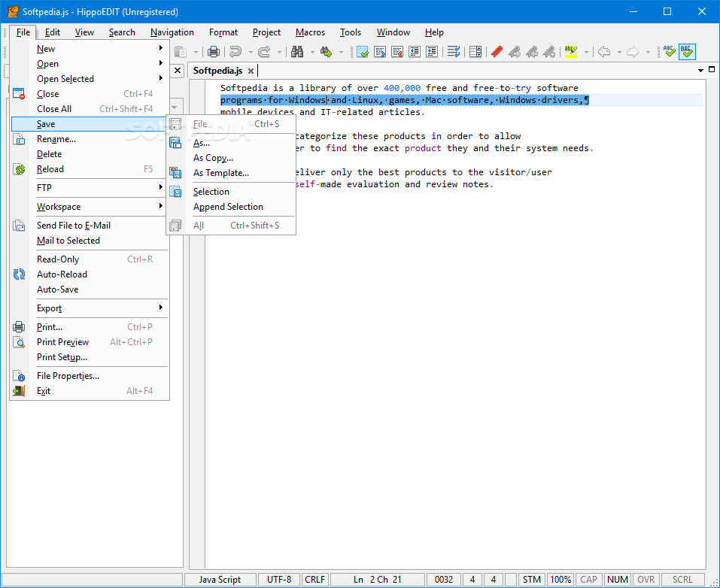Screen dimensions: 720x588
Task: Choose 'Append Selection' in Save submenu
Action: pyautogui.click(x=231, y=207)
